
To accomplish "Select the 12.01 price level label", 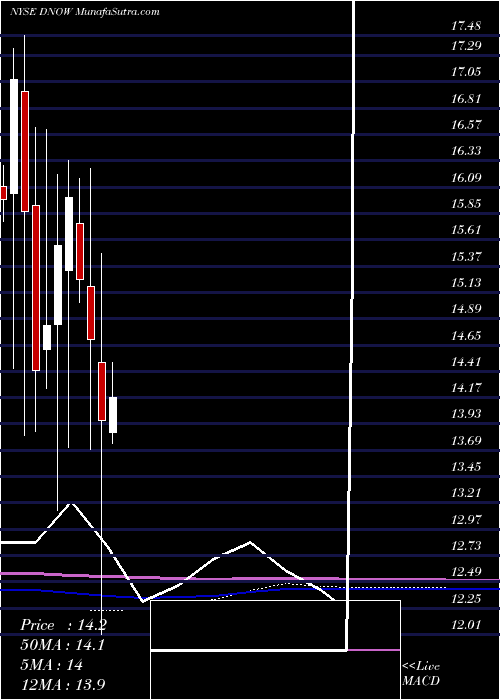I will tap(466, 625).
